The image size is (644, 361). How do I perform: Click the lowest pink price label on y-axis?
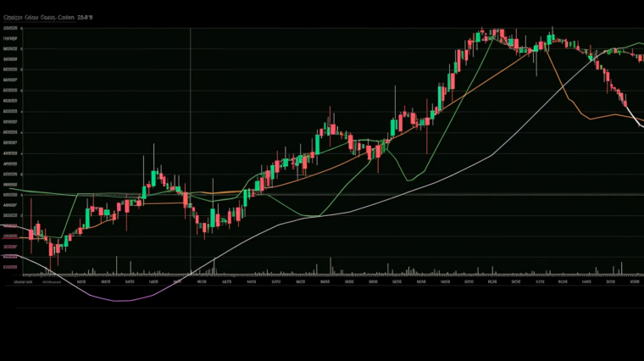click(10, 256)
